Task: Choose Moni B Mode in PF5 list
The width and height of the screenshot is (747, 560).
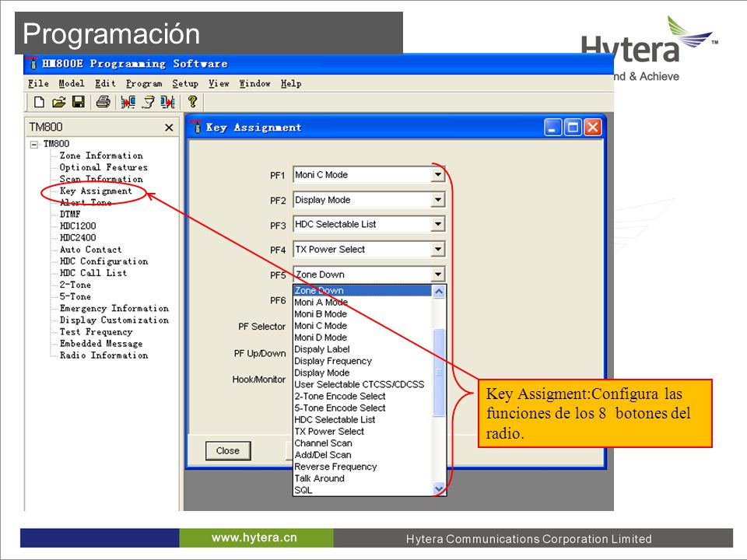Action: (x=363, y=313)
